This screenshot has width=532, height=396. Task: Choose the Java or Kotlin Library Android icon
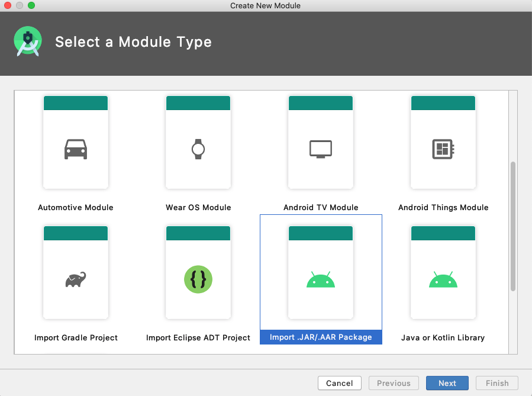click(443, 279)
